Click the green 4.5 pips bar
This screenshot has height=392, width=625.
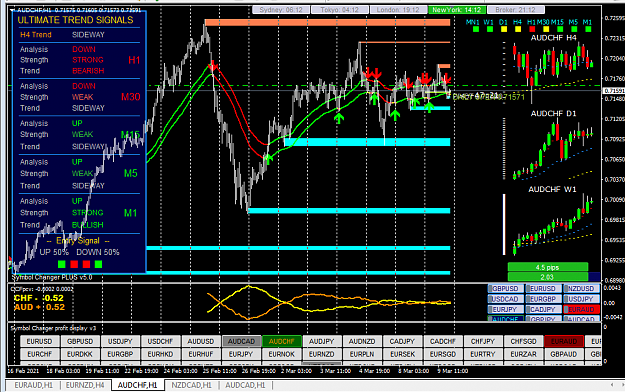click(548, 267)
